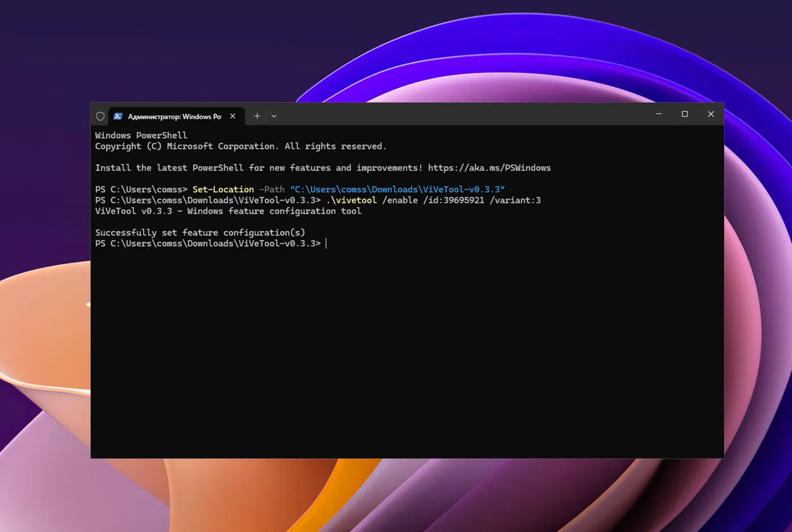Image resolution: width=792 pixels, height=532 pixels.
Task: Open the https://aka.ms/PSWindows link
Action: coord(490,168)
